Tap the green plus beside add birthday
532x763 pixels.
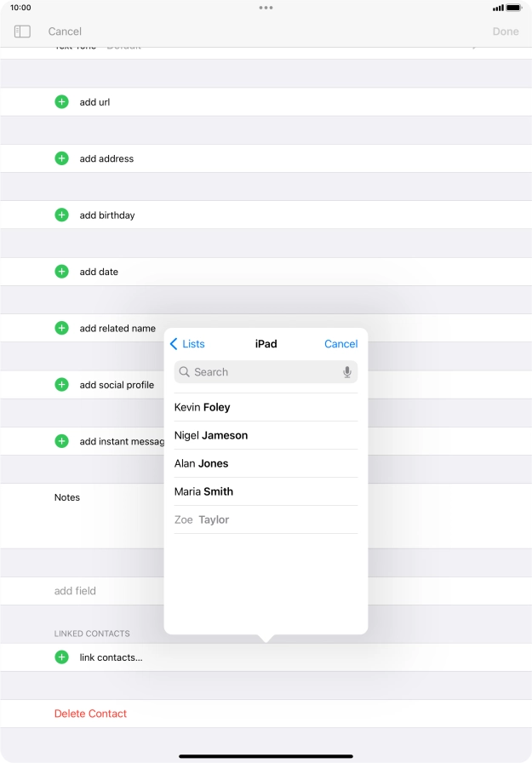coord(61,215)
